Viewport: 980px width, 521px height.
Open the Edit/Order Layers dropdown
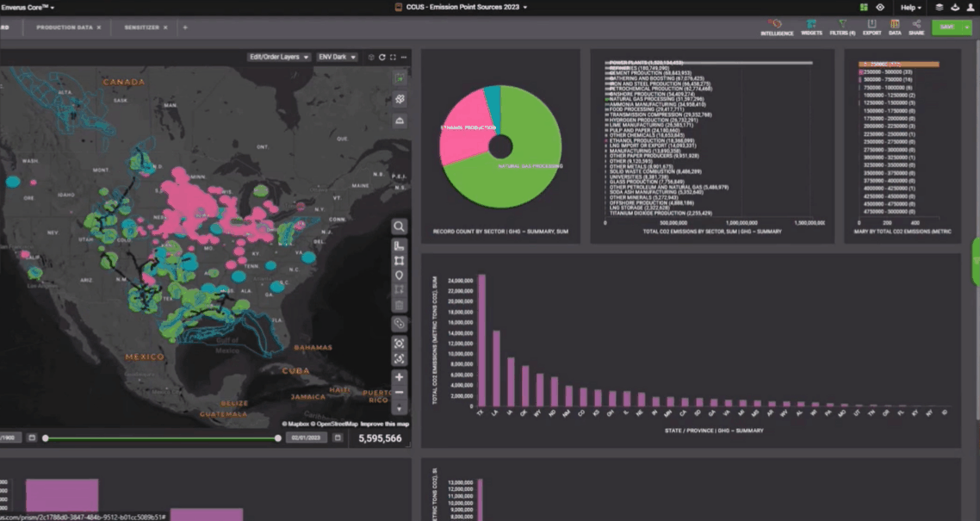277,57
